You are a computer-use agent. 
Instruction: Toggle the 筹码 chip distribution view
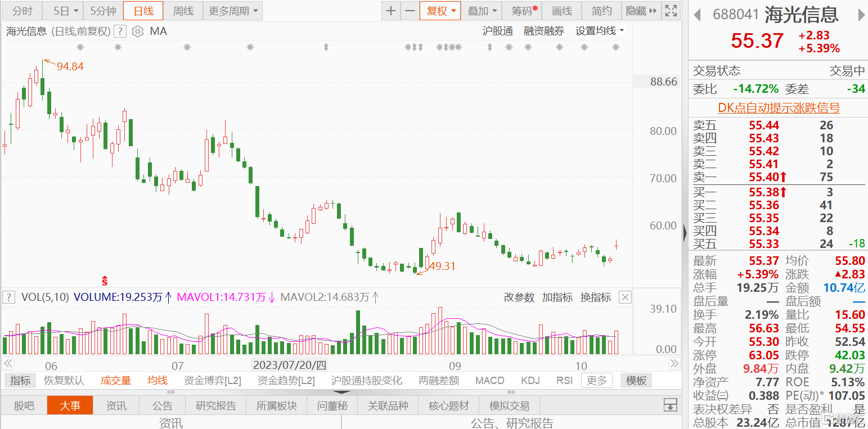click(522, 11)
